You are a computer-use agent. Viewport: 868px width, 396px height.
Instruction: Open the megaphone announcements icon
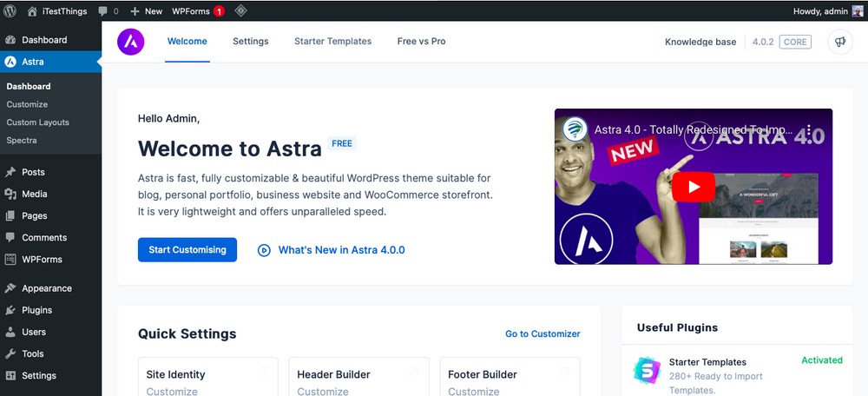pyautogui.click(x=840, y=42)
